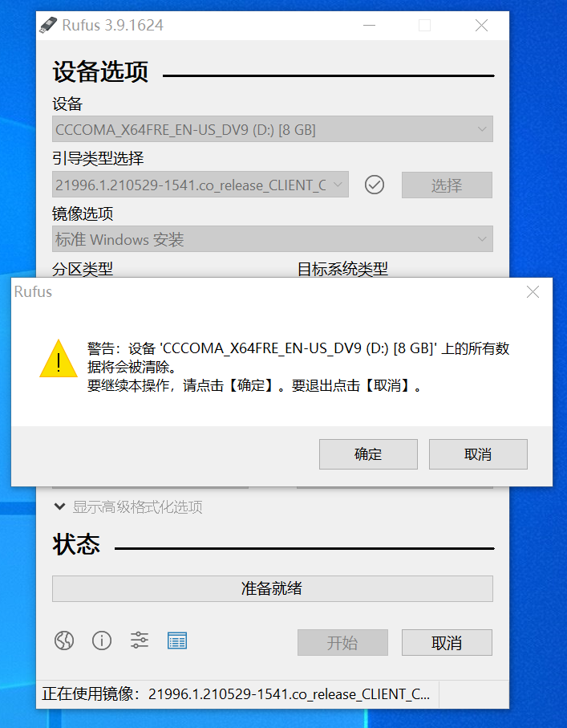Open the about info icon
Image resolution: width=567 pixels, height=728 pixels.
(x=102, y=641)
